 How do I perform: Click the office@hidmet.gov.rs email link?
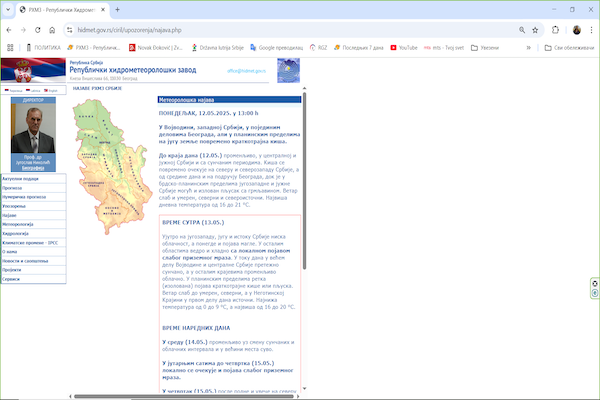[247, 71]
